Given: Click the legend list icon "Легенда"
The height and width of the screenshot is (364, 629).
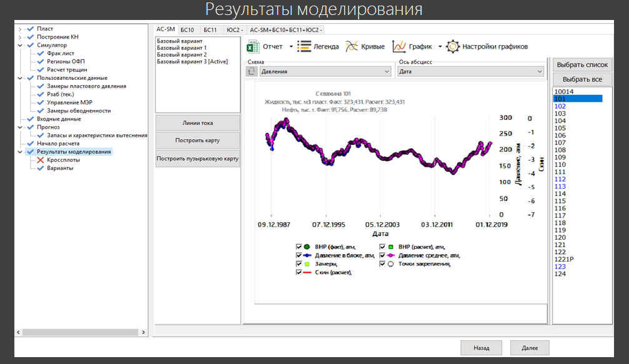Looking at the screenshot, I should [x=304, y=46].
